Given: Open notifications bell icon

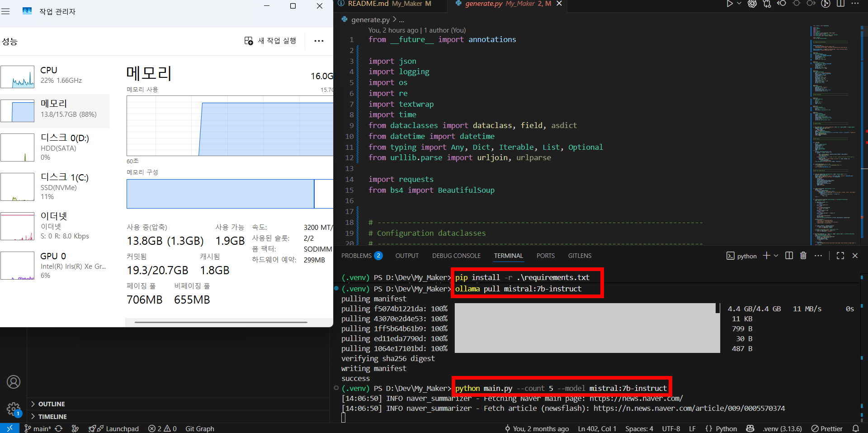Looking at the screenshot, I should [x=855, y=428].
